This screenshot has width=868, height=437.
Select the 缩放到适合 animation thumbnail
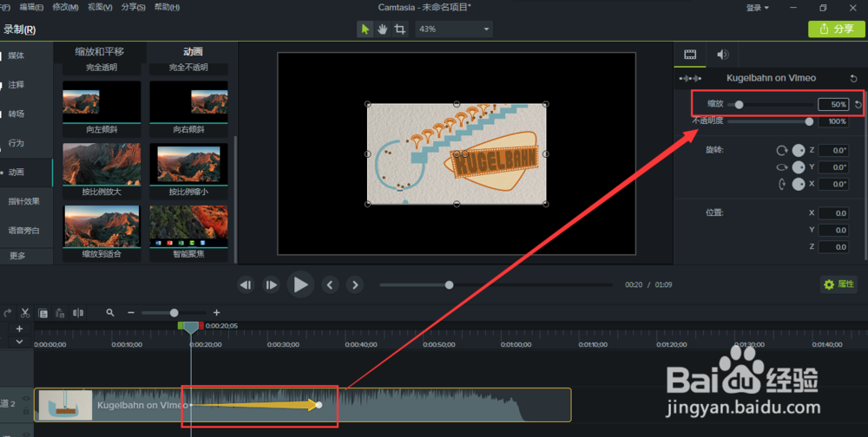coord(102,226)
